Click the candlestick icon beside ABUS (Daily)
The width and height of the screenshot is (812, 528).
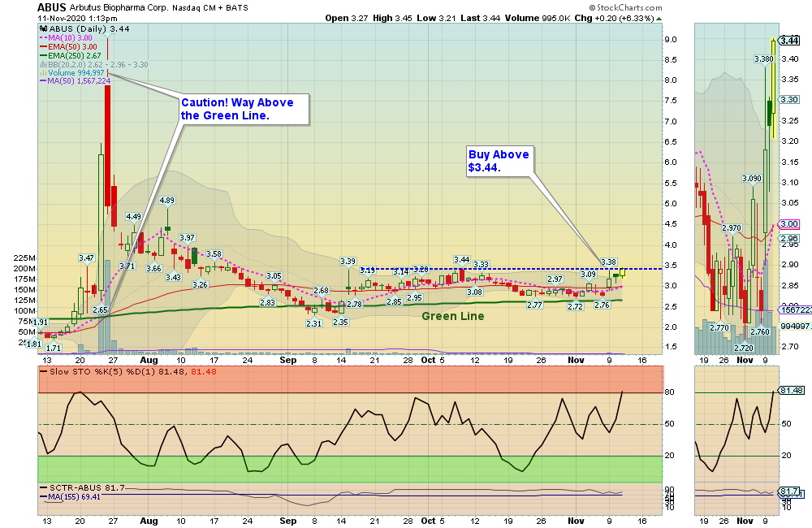coord(44,29)
